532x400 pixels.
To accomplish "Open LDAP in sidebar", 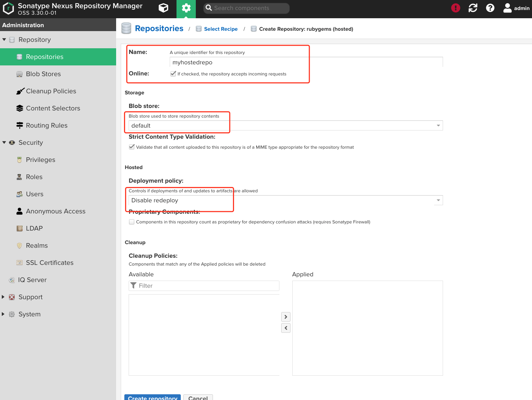I will tap(58, 228).
